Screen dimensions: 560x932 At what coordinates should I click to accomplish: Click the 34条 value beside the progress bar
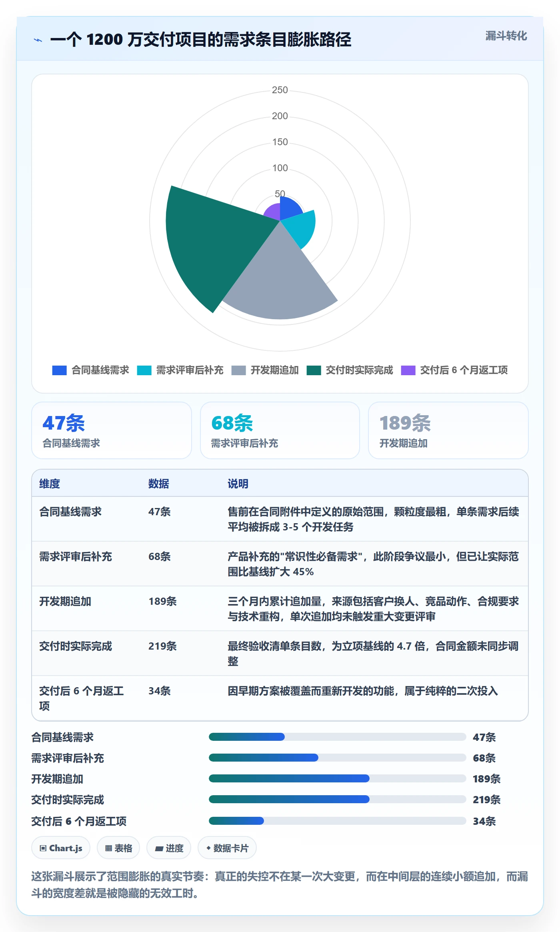point(484,821)
